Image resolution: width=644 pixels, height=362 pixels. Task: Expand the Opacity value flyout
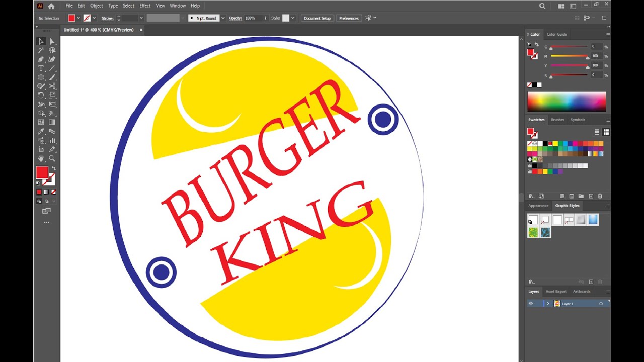[266, 18]
